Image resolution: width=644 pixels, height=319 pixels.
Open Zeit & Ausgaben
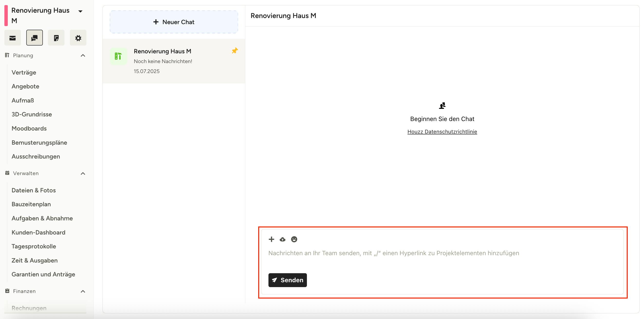click(35, 261)
